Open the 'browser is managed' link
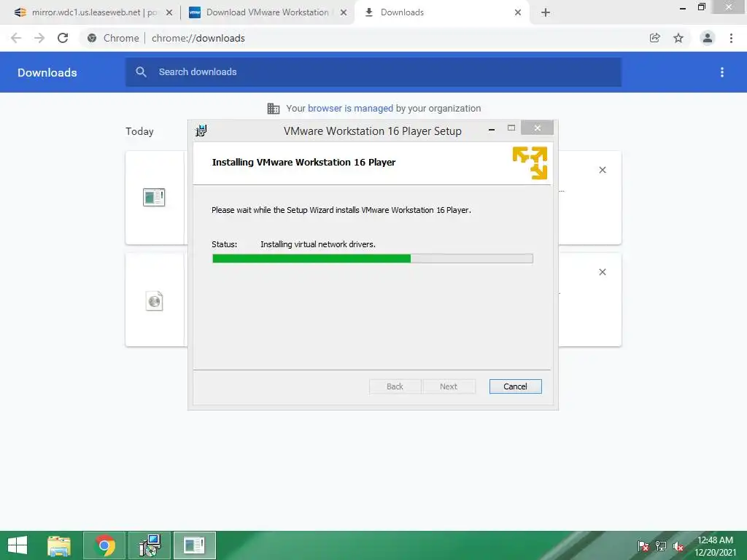Image resolution: width=747 pixels, height=560 pixels. 350,109
